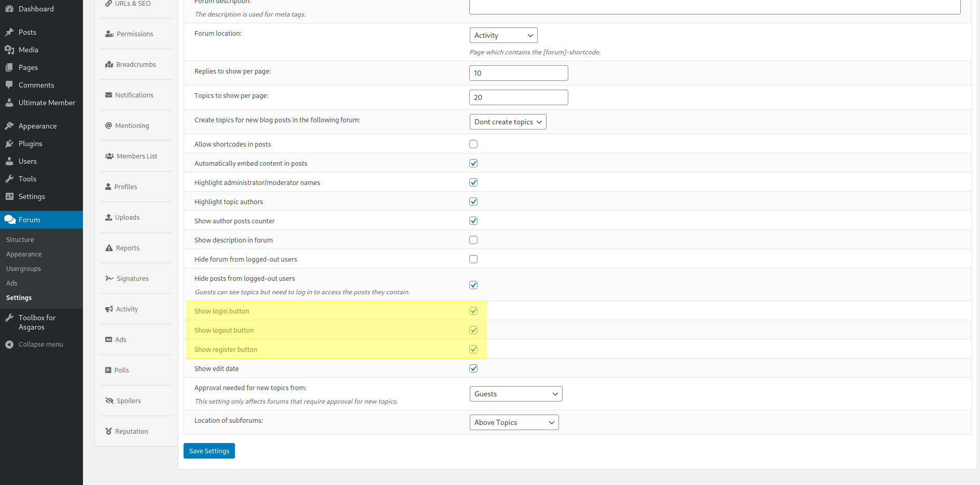The image size is (980, 485).
Task: Uncheck the Show register button option
Action: pyautogui.click(x=473, y=349)
